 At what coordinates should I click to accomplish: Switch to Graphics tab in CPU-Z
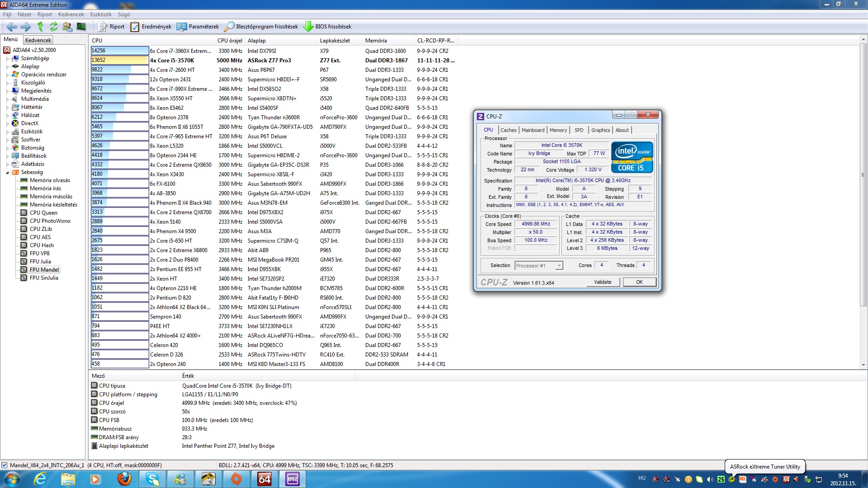[x=600, y=130]
